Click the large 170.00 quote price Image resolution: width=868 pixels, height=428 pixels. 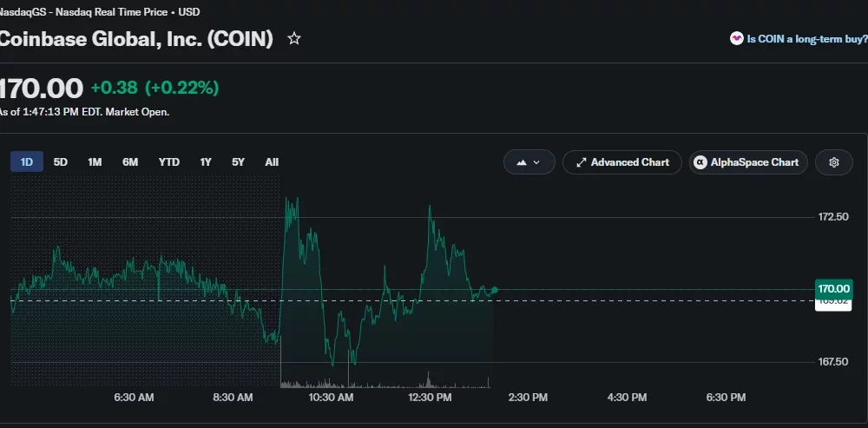[x=41, y=89]
